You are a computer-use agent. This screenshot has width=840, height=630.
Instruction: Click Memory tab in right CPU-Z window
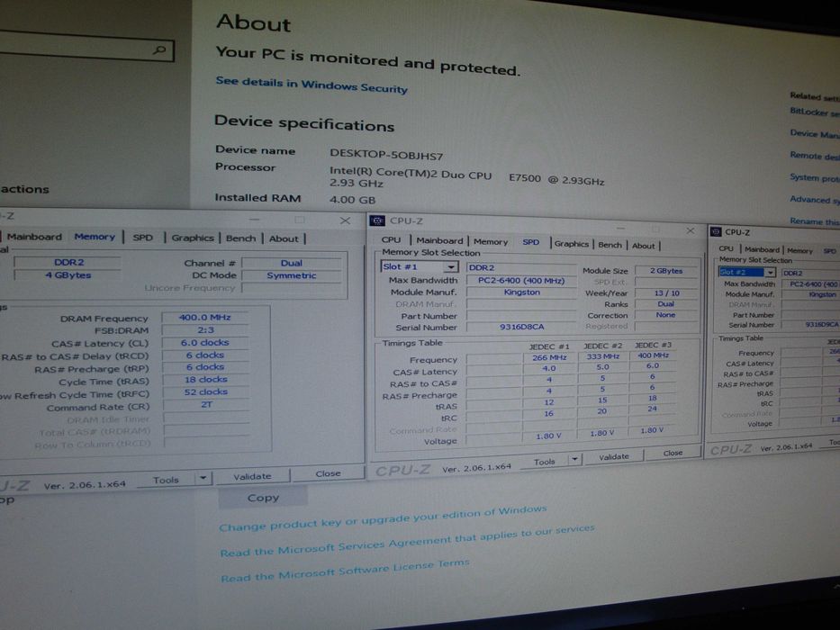tap(799, 251)
